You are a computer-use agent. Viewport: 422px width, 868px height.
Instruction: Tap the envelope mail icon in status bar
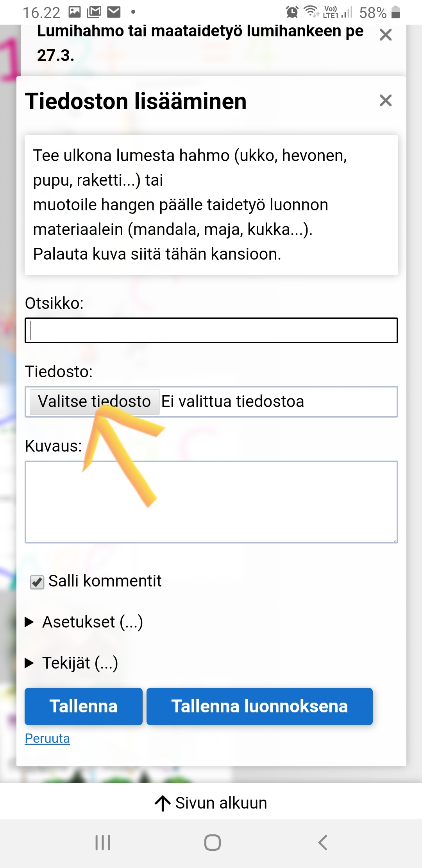114,13
